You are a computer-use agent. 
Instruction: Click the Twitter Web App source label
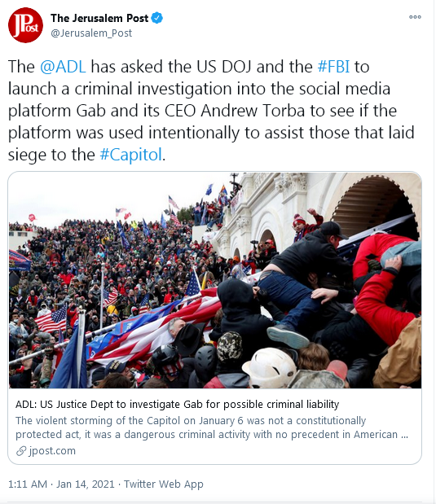(x=164, y=484)
